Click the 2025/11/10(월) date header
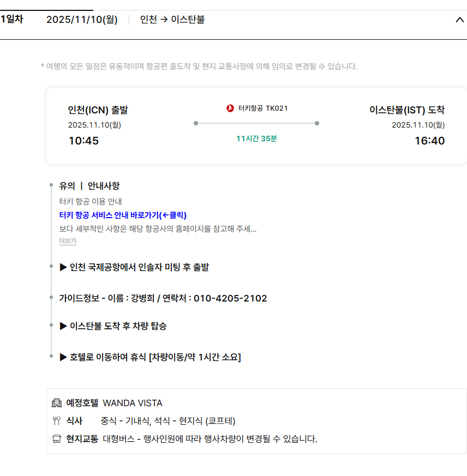The image size is (467, 476). click(82, 20)
